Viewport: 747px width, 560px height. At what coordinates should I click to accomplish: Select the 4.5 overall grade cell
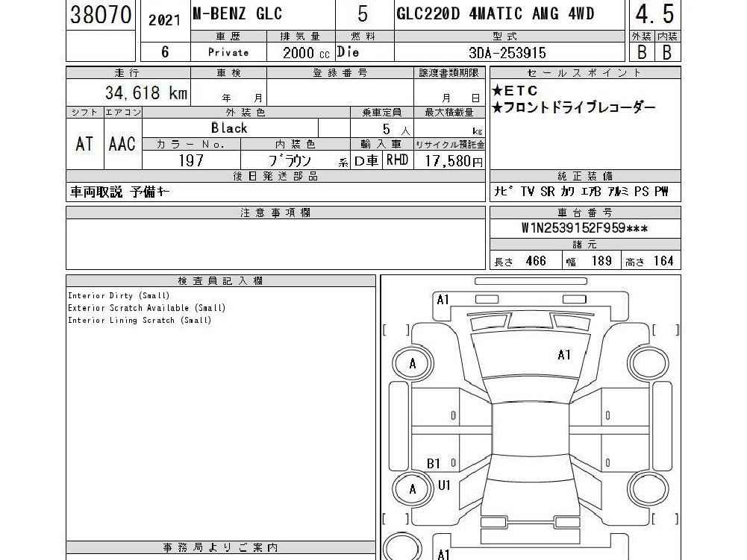654,14
